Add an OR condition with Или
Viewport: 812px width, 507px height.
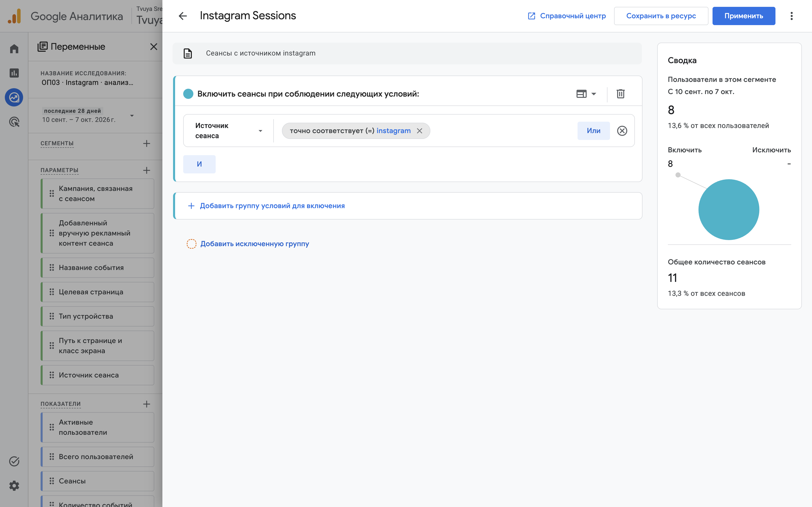pyautogui.click(x=594, y=131)
